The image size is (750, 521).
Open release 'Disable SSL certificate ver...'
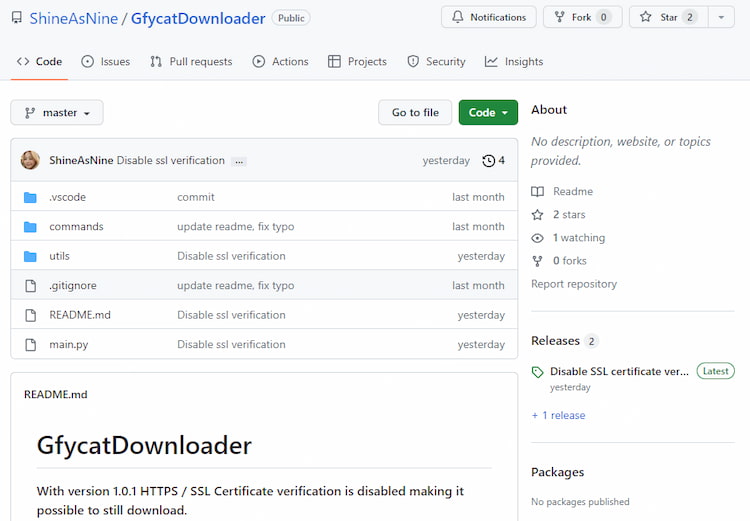[619, 371]
